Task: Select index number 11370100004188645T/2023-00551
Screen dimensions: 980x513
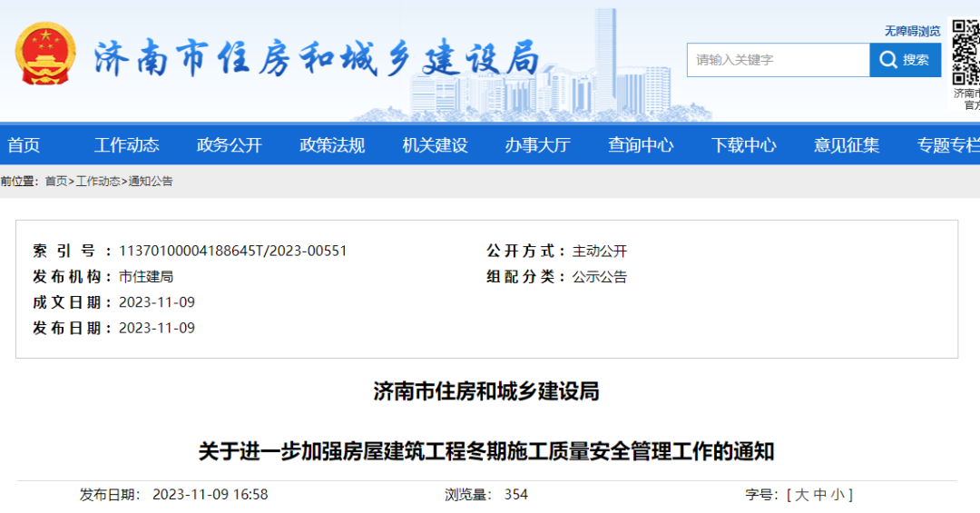Action: [x=232, y=251]
